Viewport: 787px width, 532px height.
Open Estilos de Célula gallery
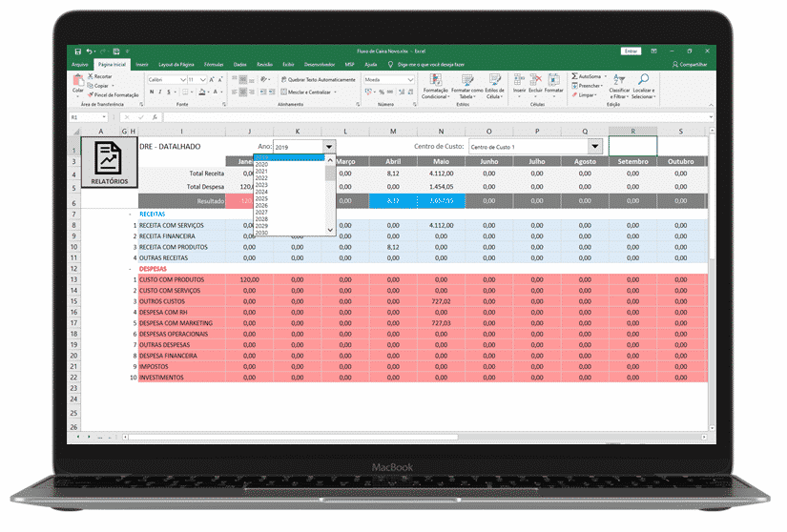pyautogui.click(x=495, y=86)
